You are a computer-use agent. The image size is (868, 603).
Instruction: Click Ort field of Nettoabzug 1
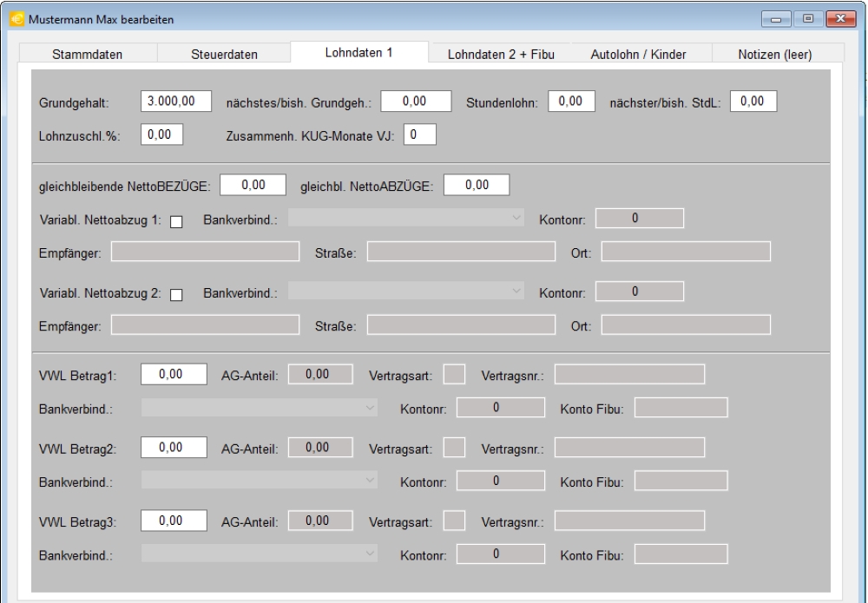[x=686, y=251]
